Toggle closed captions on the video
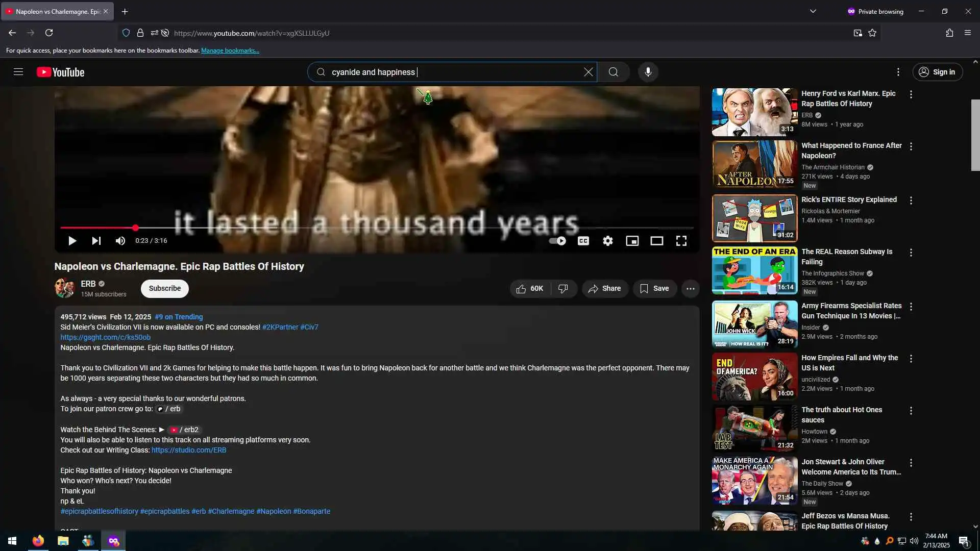Image resolution: width=980 pixels, height=551 pixels. coord(583,241)
